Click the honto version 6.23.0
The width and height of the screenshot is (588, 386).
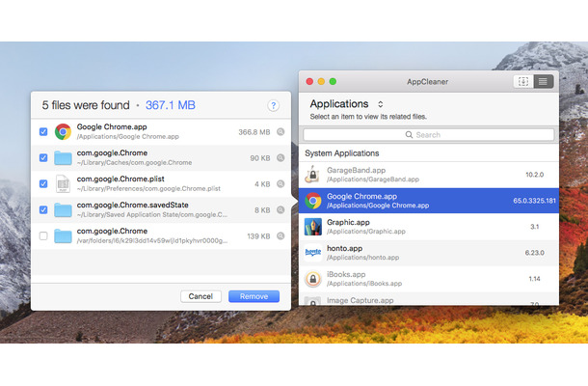coord(534,253)
